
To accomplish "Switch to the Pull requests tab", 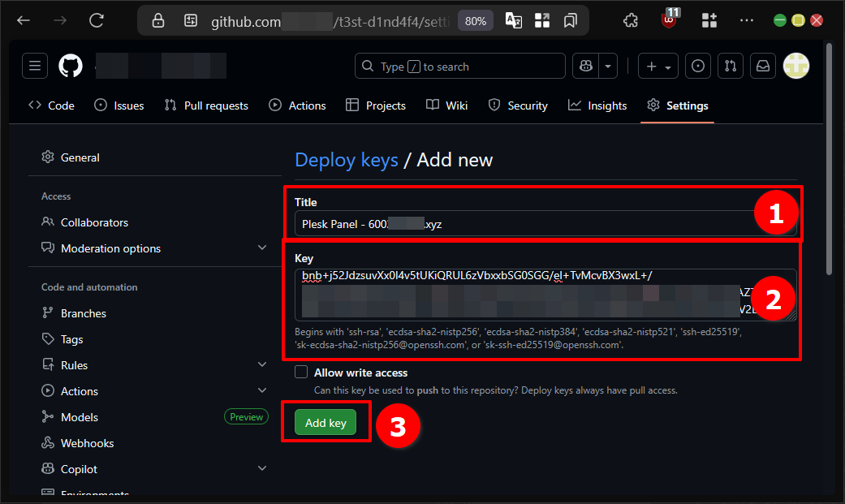I will tap(206, 106).
